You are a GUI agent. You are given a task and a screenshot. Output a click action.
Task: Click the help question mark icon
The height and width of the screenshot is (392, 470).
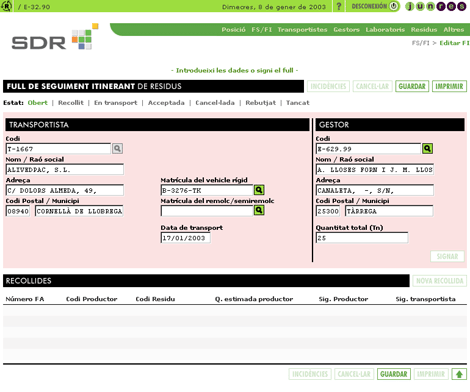[x=339, y=6]
